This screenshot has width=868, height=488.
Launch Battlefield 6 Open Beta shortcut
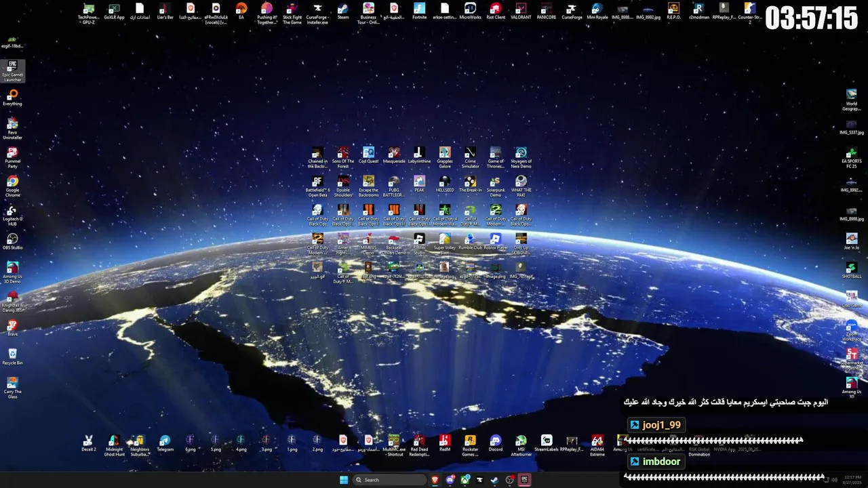pyautogui.click(x=317, y=186)
